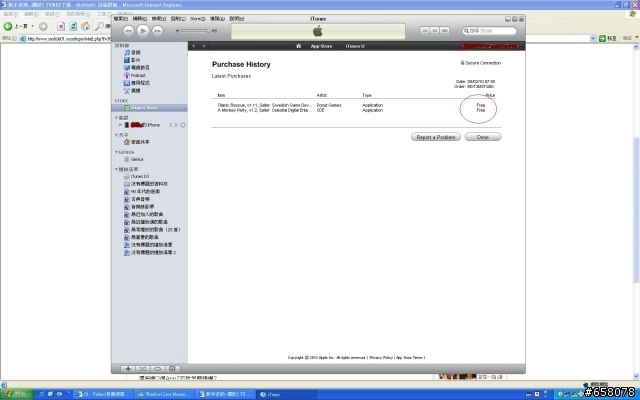Click Internet Explorer Home button
The image size is (640, 400).
86,27
